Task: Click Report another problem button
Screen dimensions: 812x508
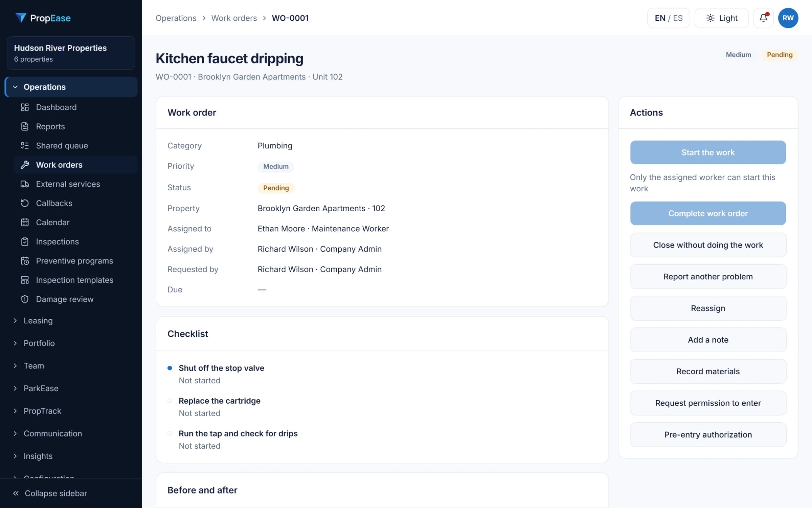Action: pyautogui.click(x=708, y=277)
